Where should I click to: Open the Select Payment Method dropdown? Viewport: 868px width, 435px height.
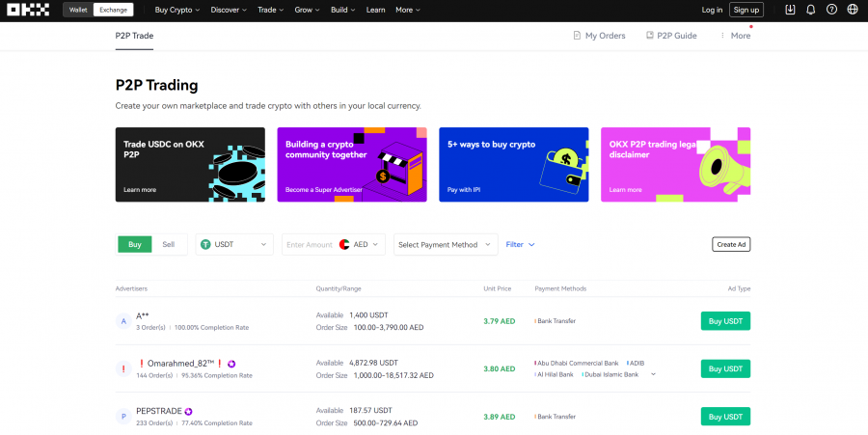point(446,244)
